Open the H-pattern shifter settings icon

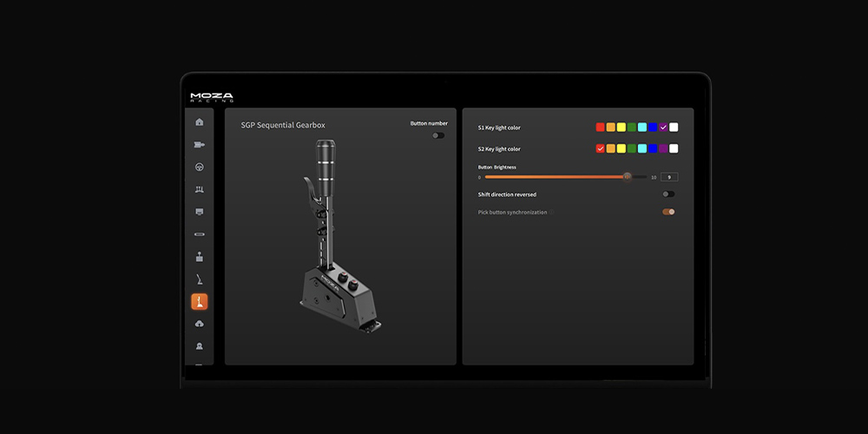[200, 257]
